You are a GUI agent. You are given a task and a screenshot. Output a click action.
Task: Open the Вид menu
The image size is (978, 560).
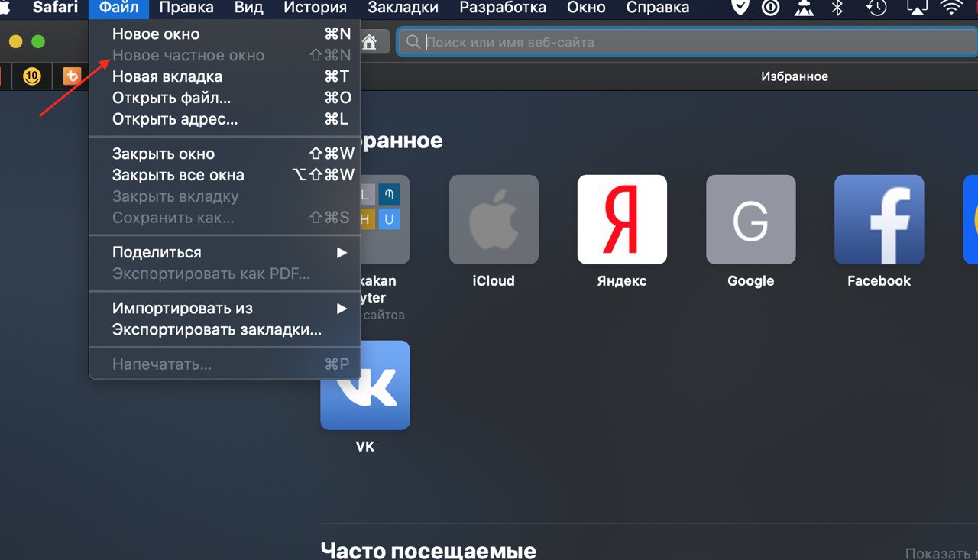pyautogui.click(x=249, y=8)
